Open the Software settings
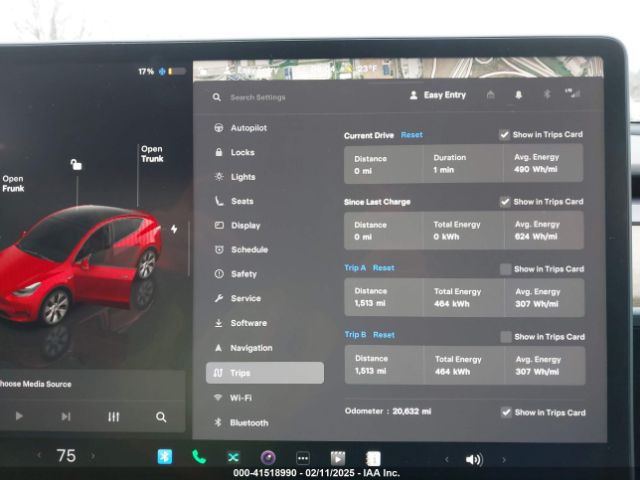 tap(241, 323)
